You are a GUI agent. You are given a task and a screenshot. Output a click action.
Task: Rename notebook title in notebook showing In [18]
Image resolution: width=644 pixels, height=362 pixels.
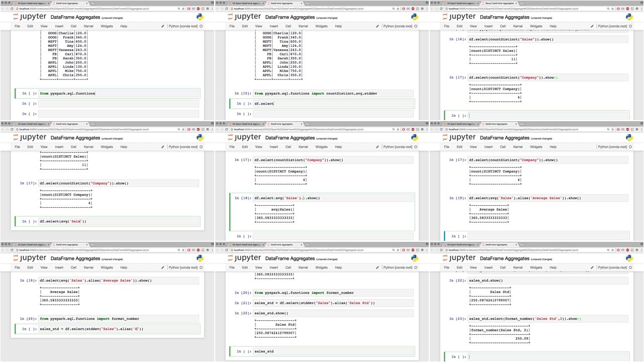[x=290, y=138]
